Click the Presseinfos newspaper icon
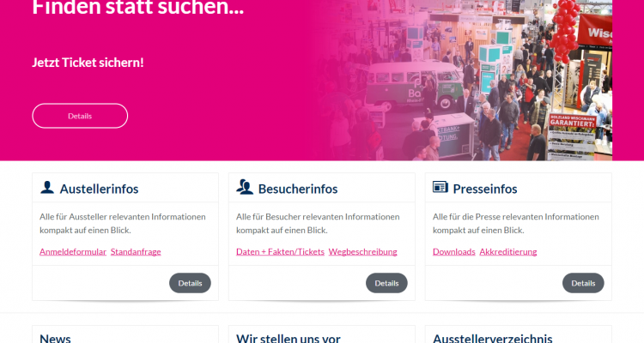Image resolution: width=644 pixels, height=343 pixels. pyautogui.click(x=440, y=187)
